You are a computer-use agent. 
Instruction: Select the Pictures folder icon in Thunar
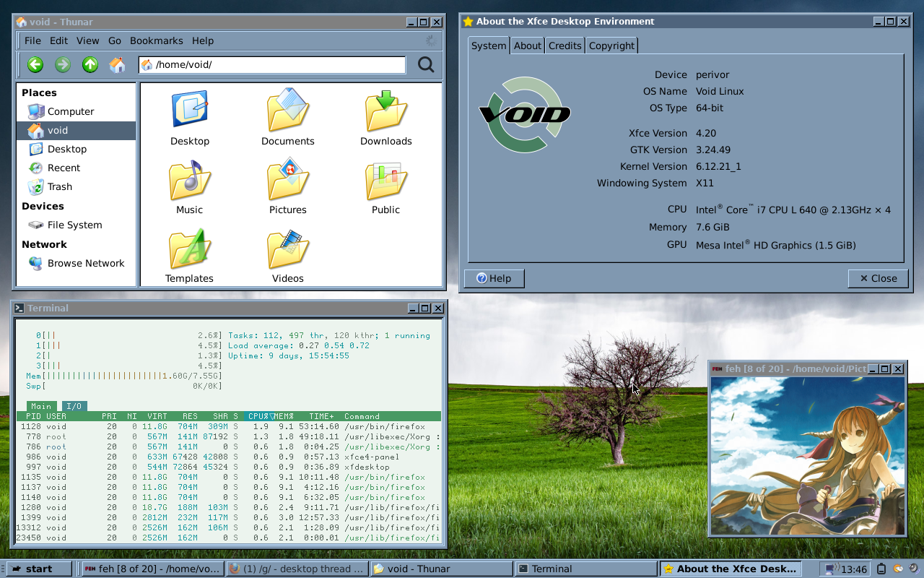288,180
